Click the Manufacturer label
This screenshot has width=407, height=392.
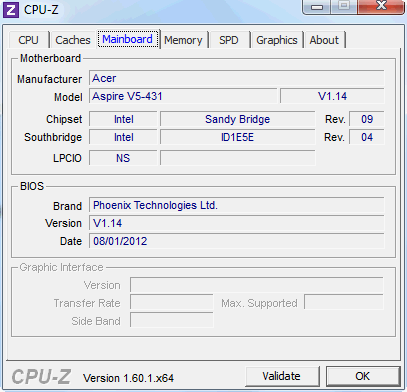(49, 79)
